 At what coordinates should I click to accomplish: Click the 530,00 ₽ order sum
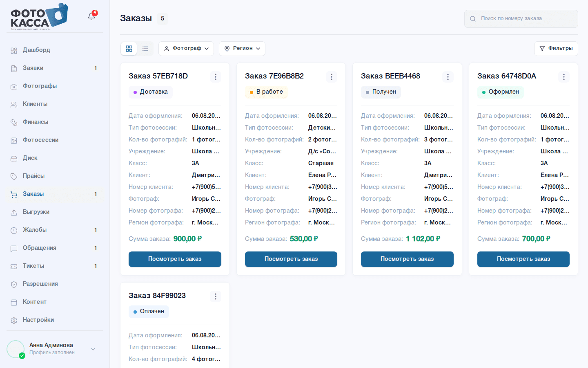pyautogui.click(x=304, y=239)
